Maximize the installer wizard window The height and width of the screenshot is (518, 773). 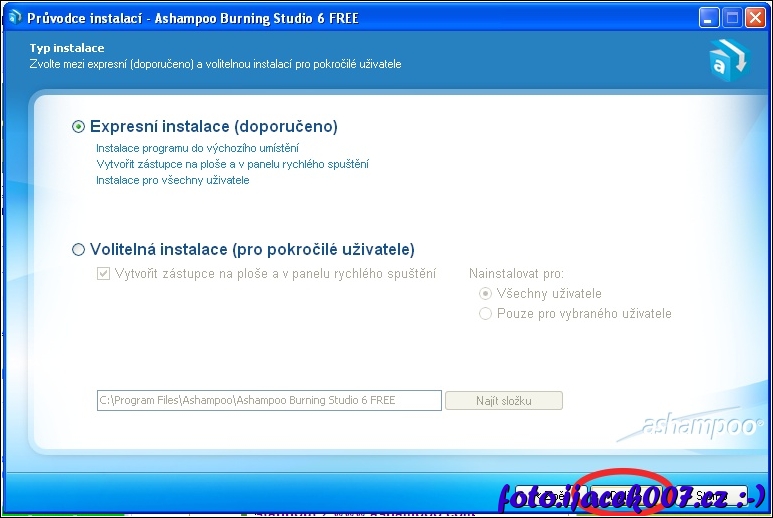732,18
